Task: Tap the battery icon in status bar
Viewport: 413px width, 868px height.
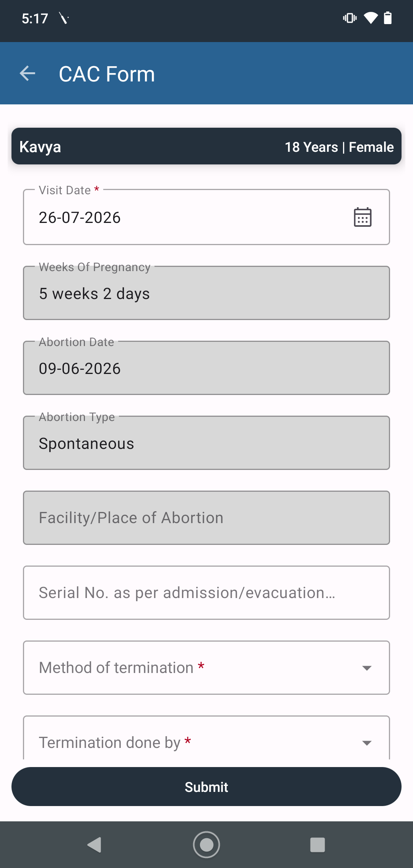Action: 388,18
